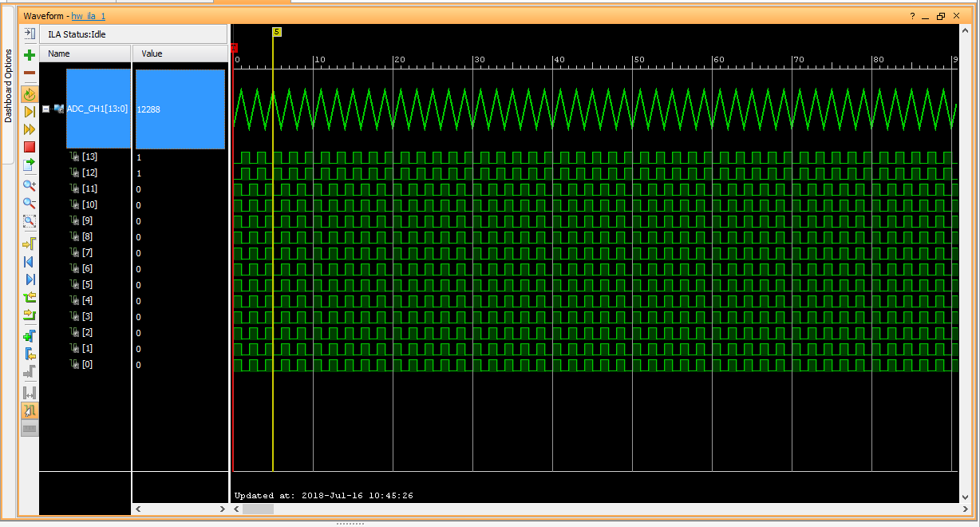Image resolution: width=980 pixels, height=527 pixels.
Task: Select bit [11] signal
Action: 89,188
